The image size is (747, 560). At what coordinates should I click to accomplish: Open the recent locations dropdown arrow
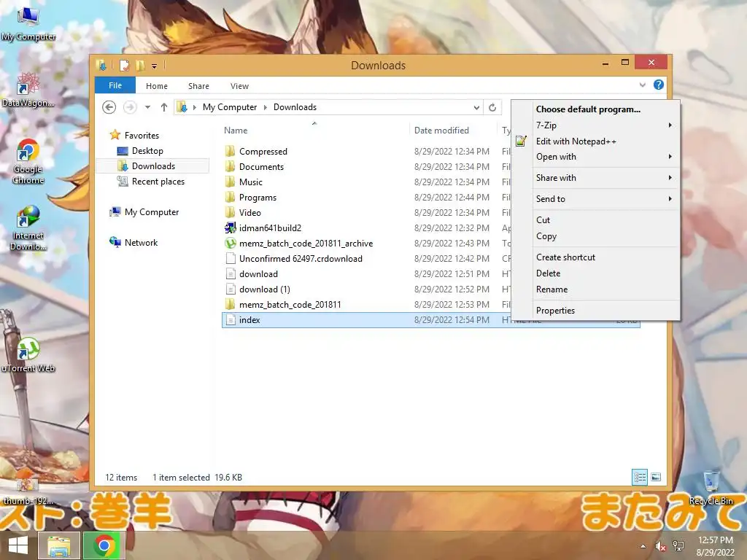(x=147, y=107)
